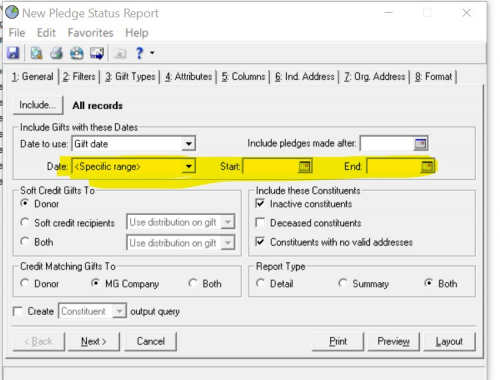
Task: Click the Save floppy disk icon
Action: (13, 53)
